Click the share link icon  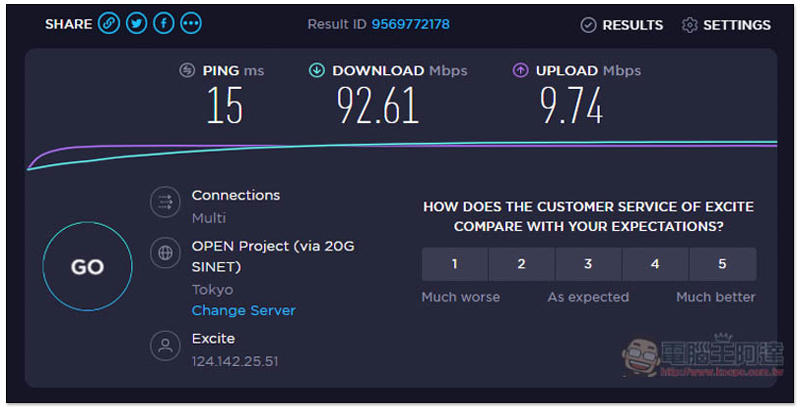click(x=109, y=24)
